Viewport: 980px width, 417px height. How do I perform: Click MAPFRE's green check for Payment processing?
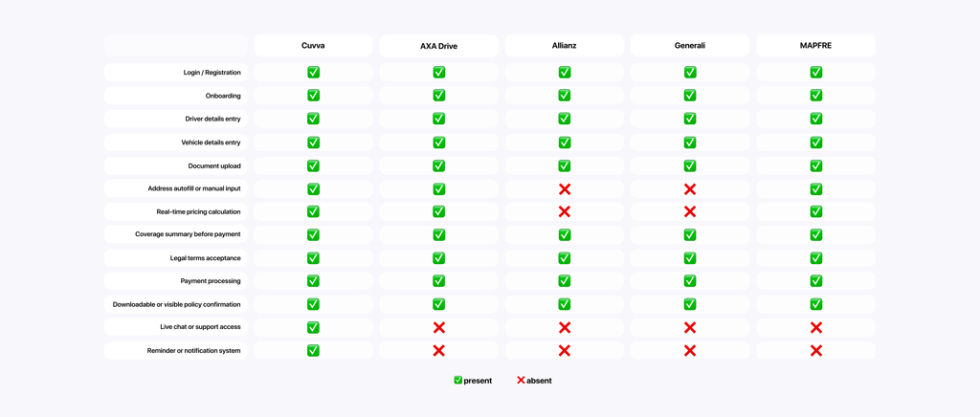coord(815,281)
